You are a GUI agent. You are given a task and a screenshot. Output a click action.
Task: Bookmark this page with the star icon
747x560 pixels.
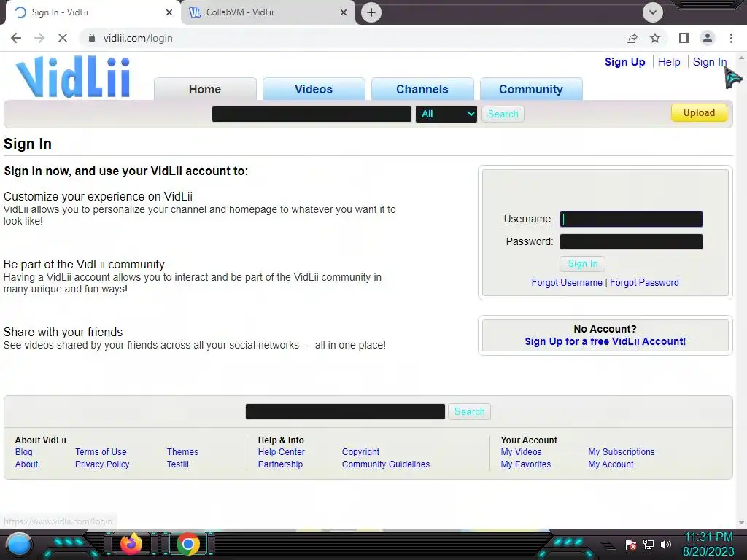655,38
